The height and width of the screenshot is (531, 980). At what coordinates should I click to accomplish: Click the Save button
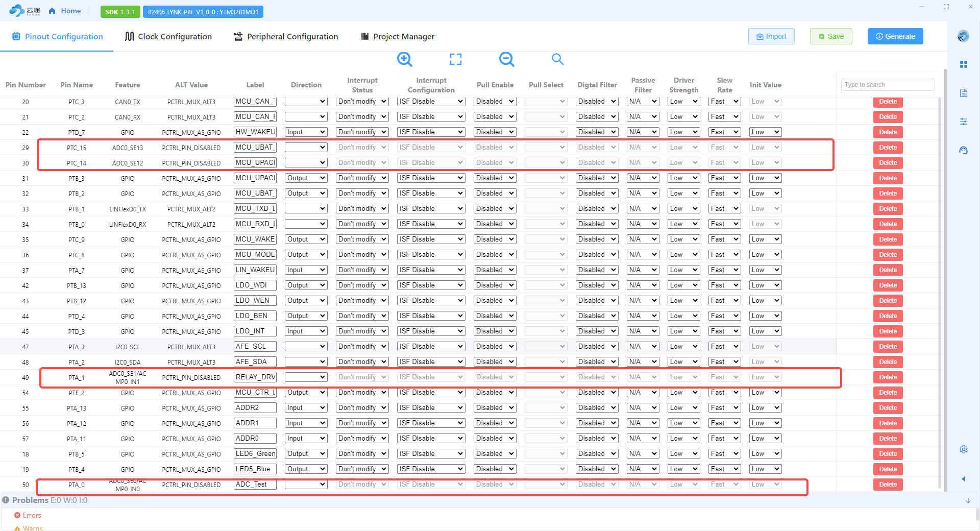(831, 36)
